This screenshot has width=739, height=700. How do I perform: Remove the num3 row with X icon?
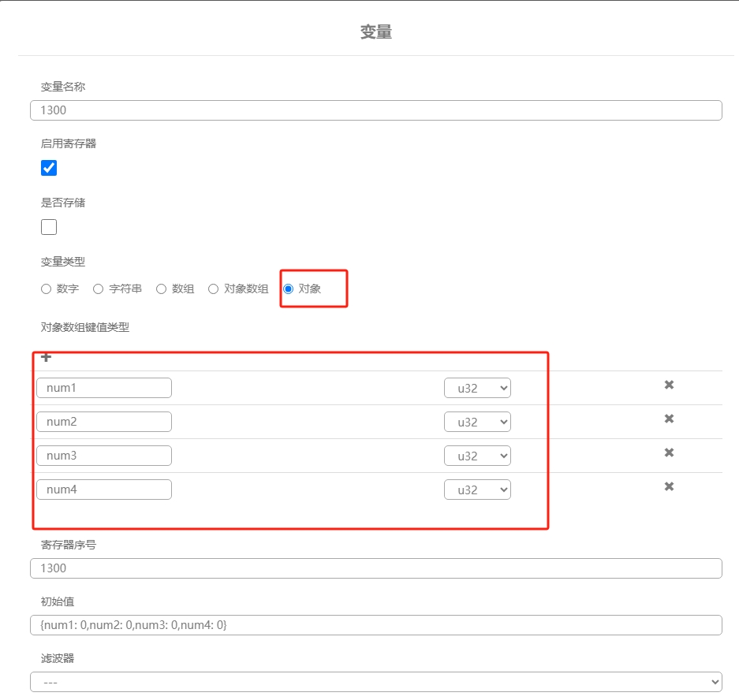[669, 452]
